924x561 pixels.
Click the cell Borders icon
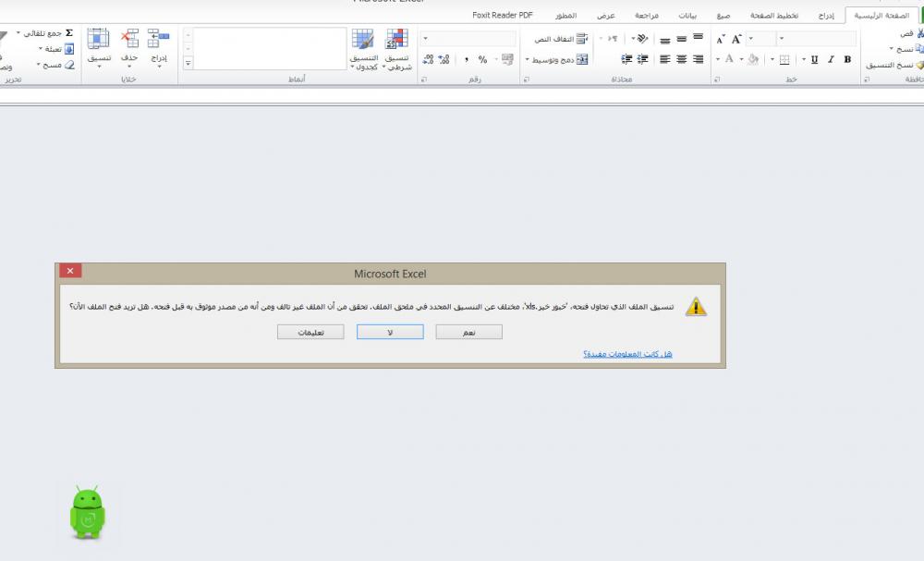coord(784,59)
